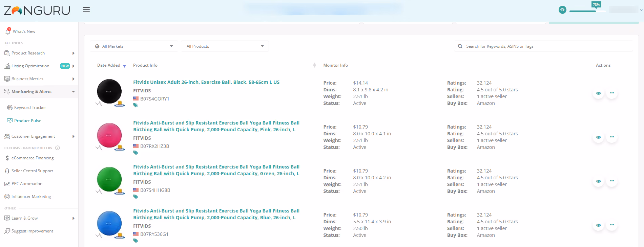This screenshot has height=247, width=644.
Task: Click in the Keywords, ASINS or Tags search field
Action: (543, 46)
